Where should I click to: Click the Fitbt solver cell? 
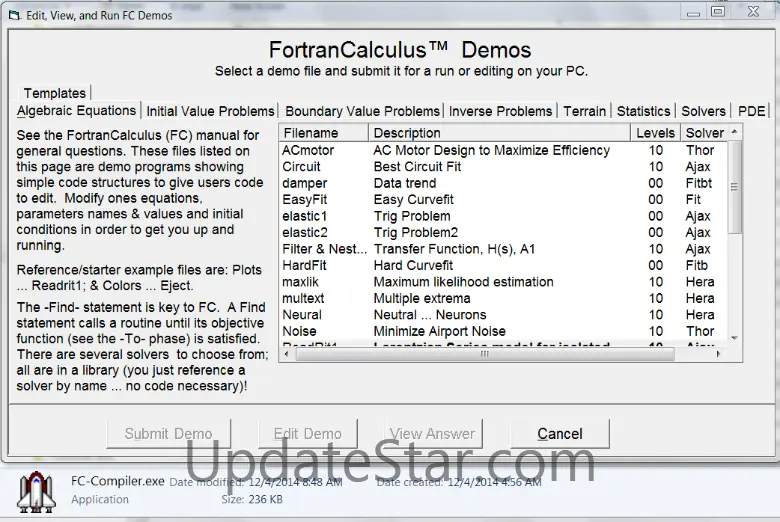[x=698, y=183]
